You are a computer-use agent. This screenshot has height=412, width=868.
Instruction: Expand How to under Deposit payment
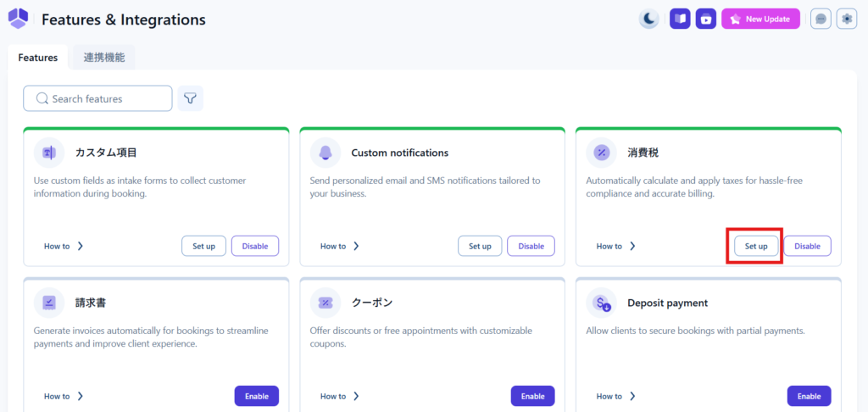pyautogui.click(x=616, y=396)
